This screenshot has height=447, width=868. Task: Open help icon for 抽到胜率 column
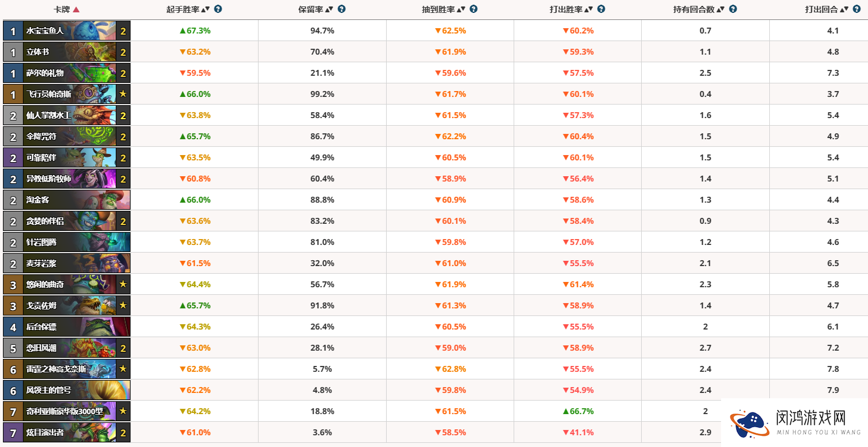tap(474, 9)
